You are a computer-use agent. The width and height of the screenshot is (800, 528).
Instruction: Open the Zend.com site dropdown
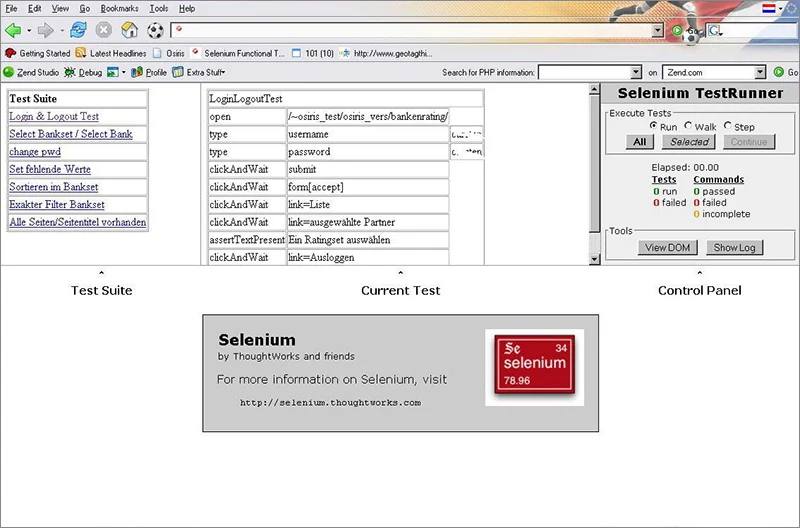click(760, 72)
